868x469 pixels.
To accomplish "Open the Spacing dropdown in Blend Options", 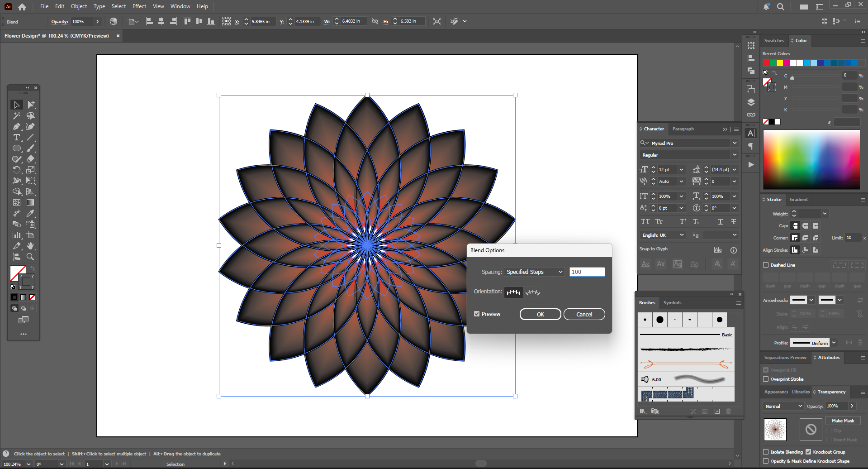I will click(535, 272).
